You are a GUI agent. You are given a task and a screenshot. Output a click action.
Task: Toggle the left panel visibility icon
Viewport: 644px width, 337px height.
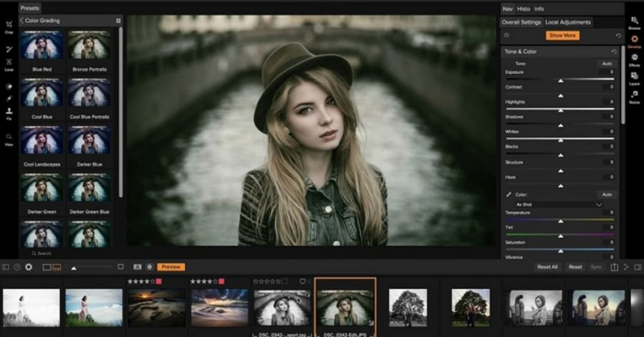tap(5, 267)
